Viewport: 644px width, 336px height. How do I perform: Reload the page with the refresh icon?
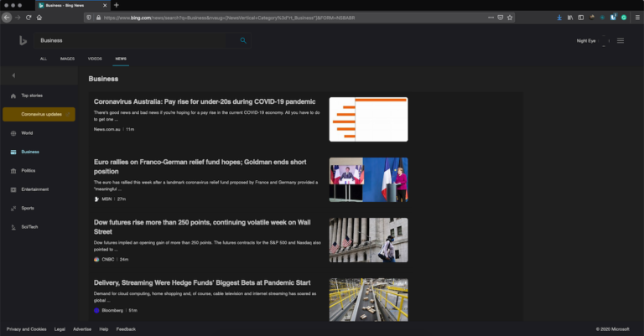(x=29, y=18)
